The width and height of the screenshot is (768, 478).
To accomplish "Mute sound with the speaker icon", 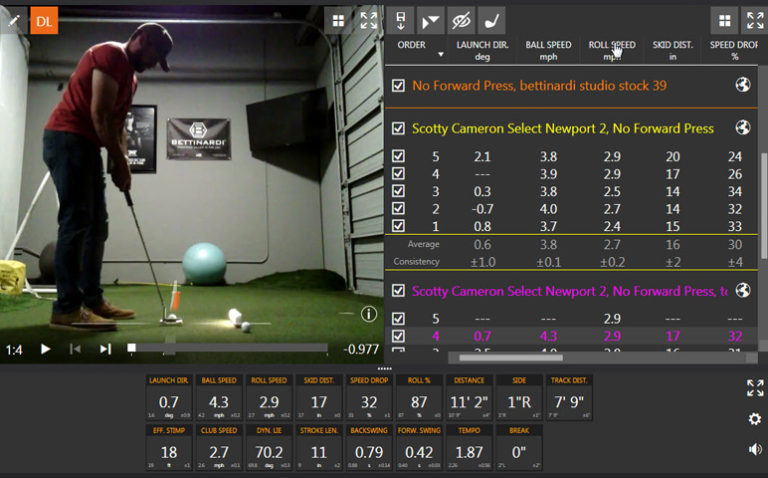I will point(755,449).
